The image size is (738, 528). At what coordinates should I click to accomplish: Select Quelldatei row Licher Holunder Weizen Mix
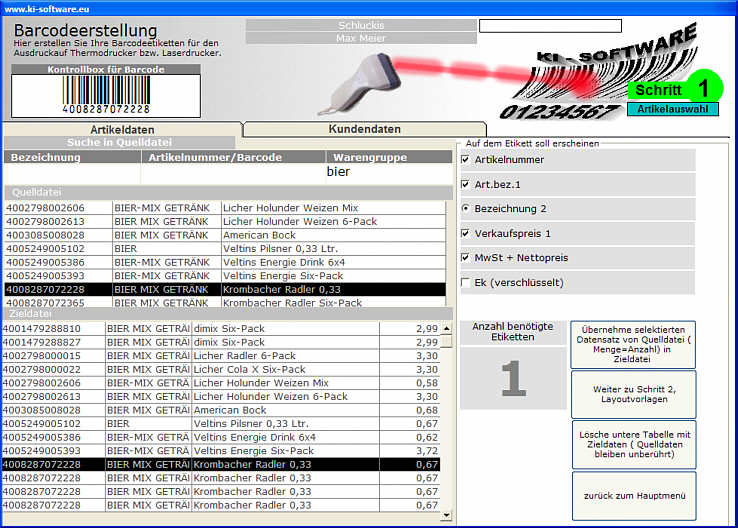click(225, 208)
